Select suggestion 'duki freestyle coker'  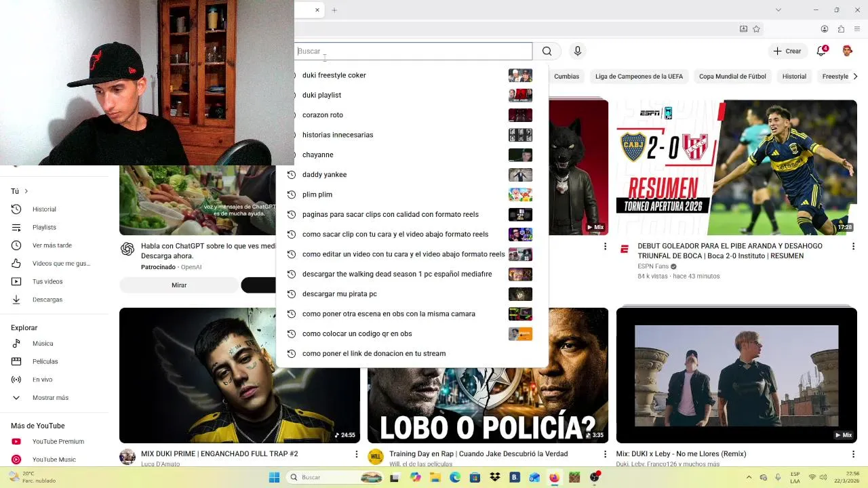[x=412, y=75]
